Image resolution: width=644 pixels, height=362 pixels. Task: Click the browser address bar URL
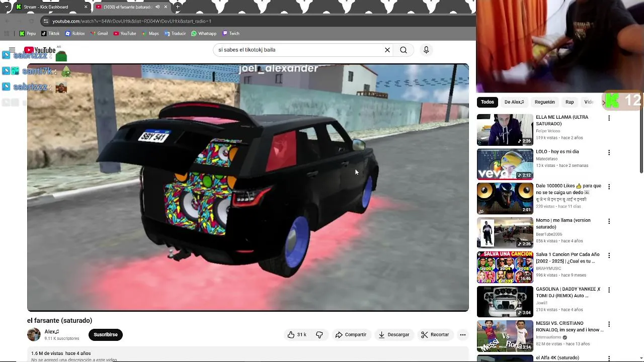(x=132, y=21)
